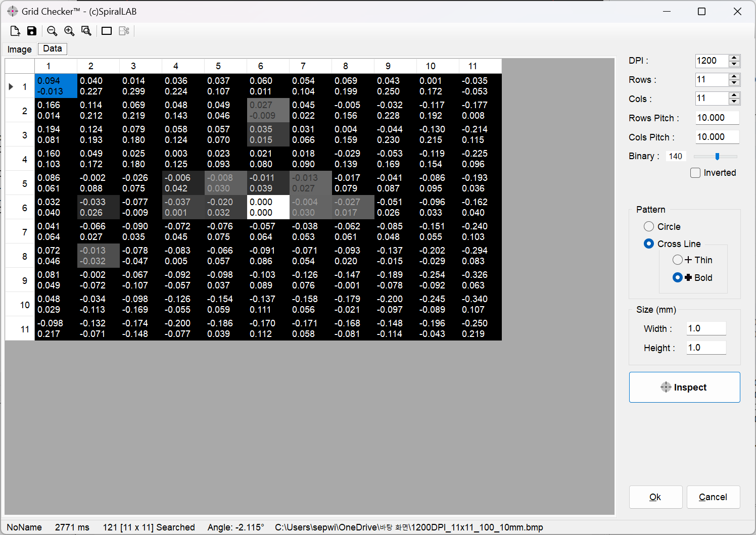Select the Data tab
This screenshot has height=535, width=756.
(53, 48)
